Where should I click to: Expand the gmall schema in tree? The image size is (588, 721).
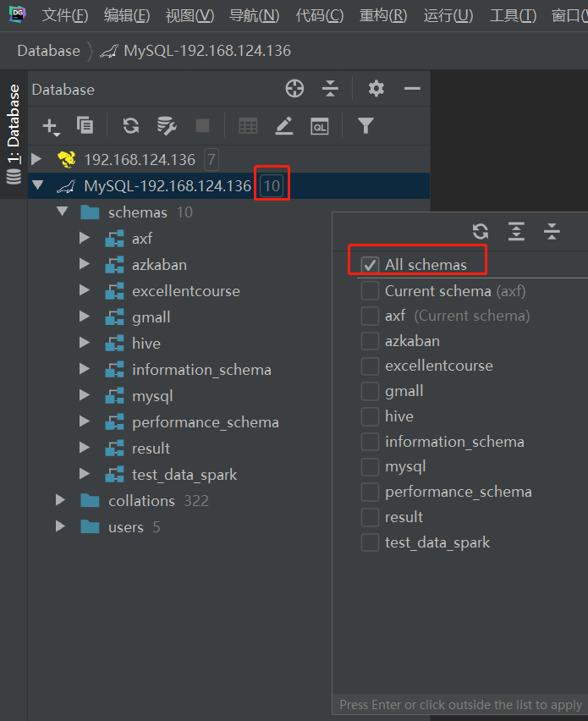[84, 316]
